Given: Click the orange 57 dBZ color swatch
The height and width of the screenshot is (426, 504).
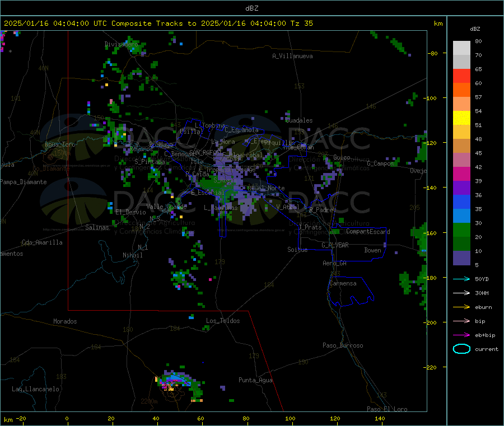Looking at the screenshot, I should [x=461, y=90].
